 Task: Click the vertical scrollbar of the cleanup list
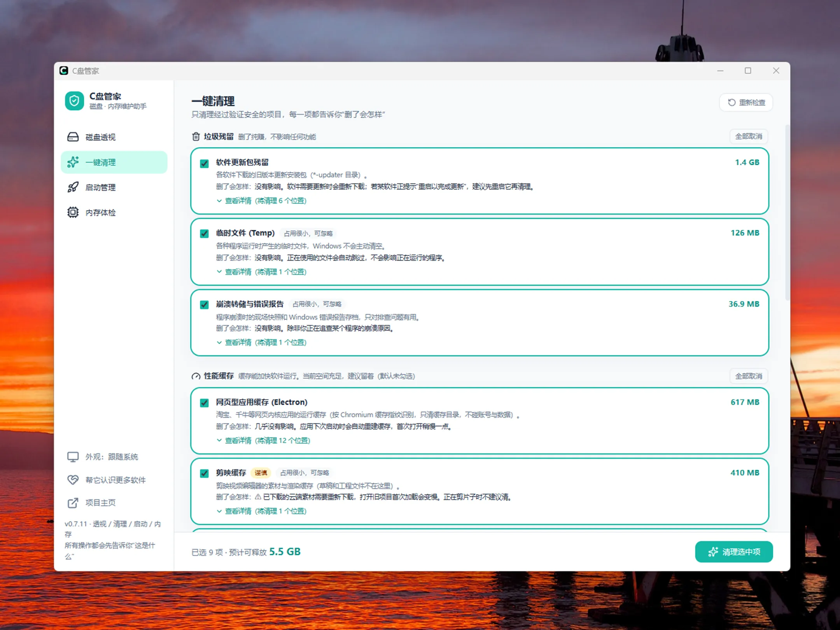pyautogui.click(x=787, y=212)
